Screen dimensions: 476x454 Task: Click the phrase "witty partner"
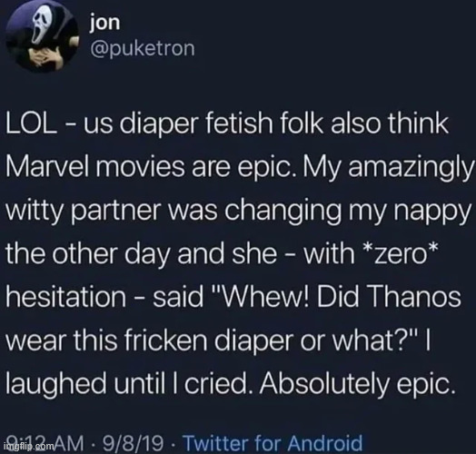83,212
